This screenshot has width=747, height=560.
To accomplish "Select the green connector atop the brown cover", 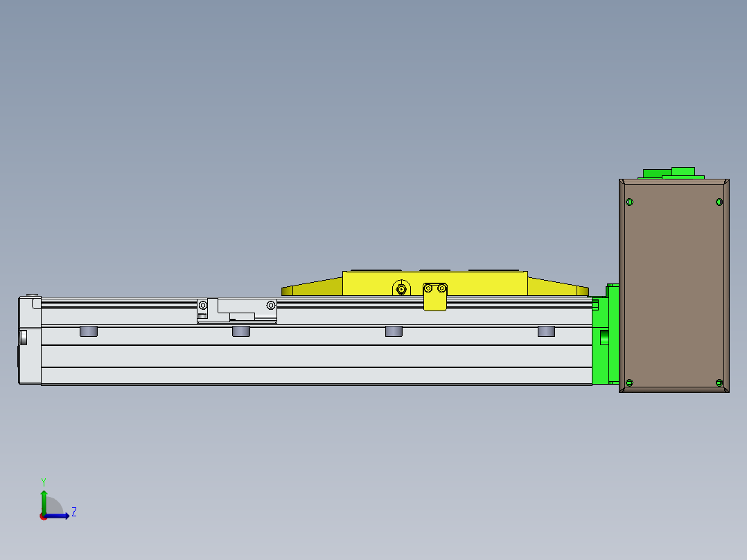I will point(672,173).
